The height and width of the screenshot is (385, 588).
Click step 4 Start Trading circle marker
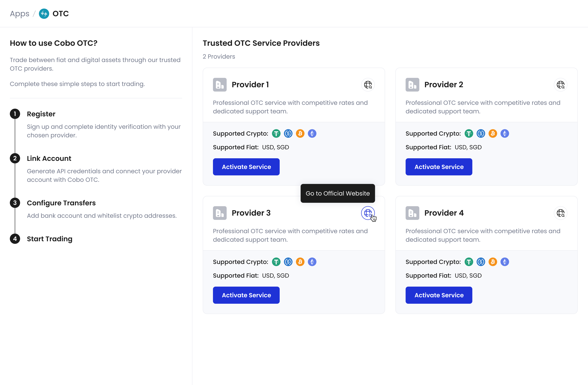(15, 239)
